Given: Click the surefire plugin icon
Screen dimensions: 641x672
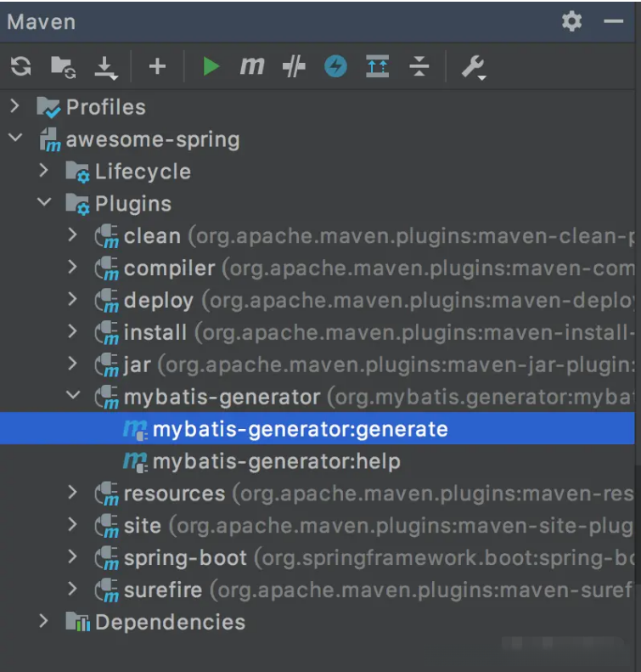Looking at the screenshot, I should (107, 590).
